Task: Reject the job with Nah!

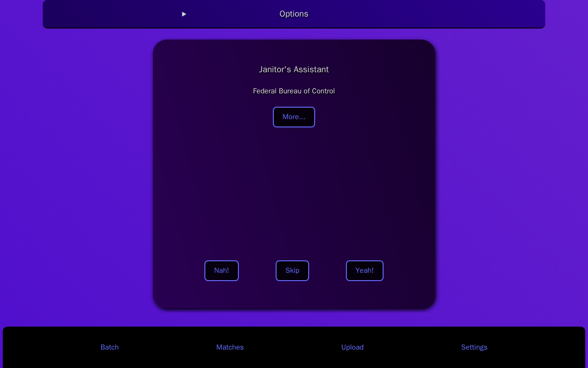Action: click(221, 270)
